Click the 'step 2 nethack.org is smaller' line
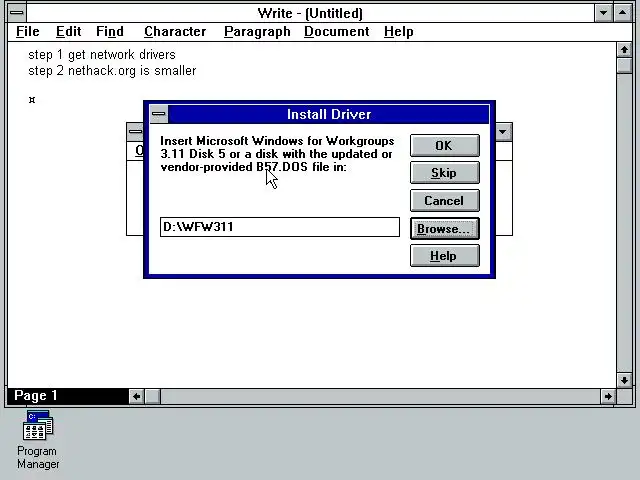 tap(112, 71)
